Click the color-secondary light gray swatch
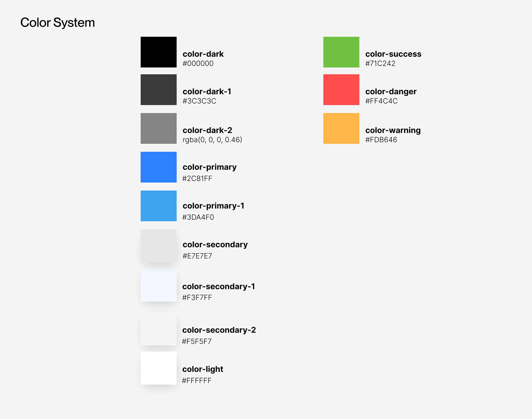This screenshot has height=419, width=532. pyautogui.click(x=158, y=246)
